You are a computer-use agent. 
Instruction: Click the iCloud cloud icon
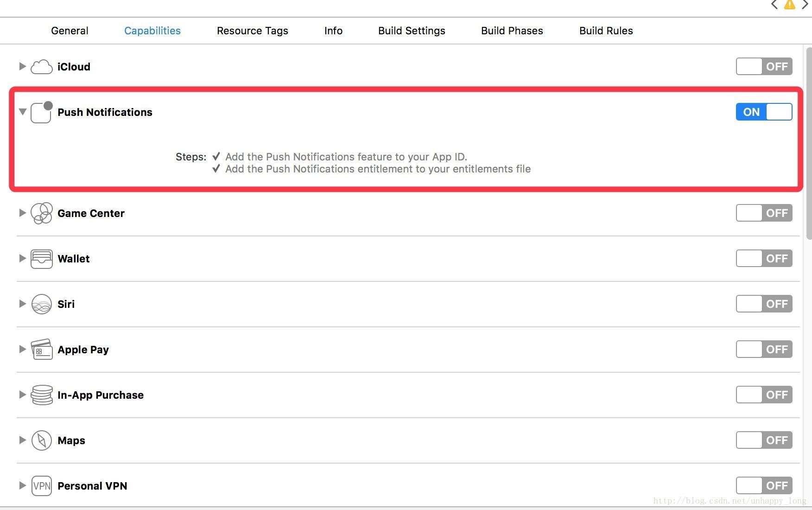pyautogui.click(x=41, y=67)
